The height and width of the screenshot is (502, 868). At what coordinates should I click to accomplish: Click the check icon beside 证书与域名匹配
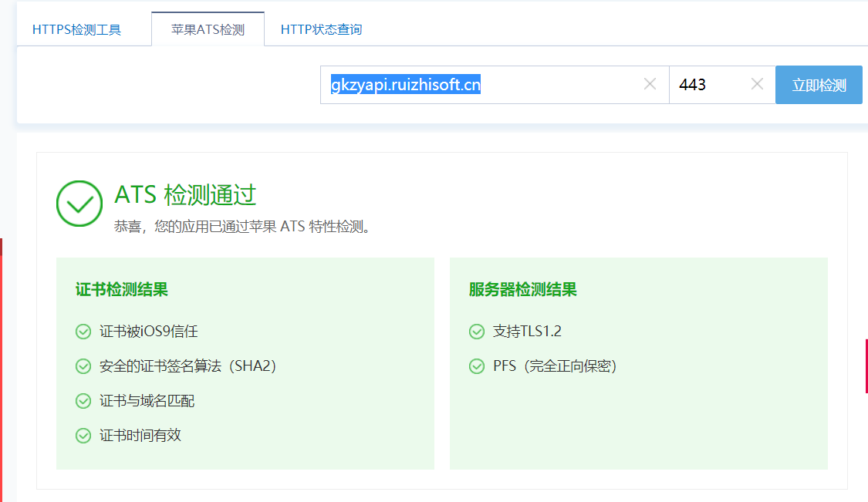tap(83, 401)
